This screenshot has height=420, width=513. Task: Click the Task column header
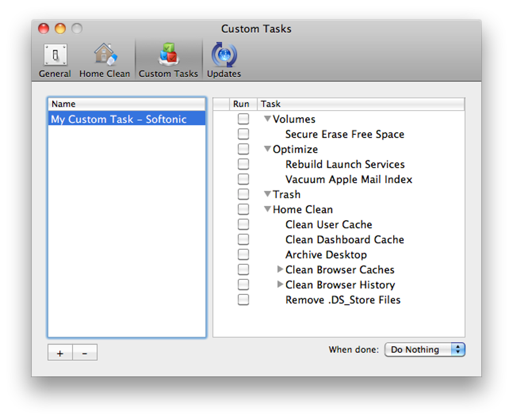pyautogui.click(x=361, y=104)
